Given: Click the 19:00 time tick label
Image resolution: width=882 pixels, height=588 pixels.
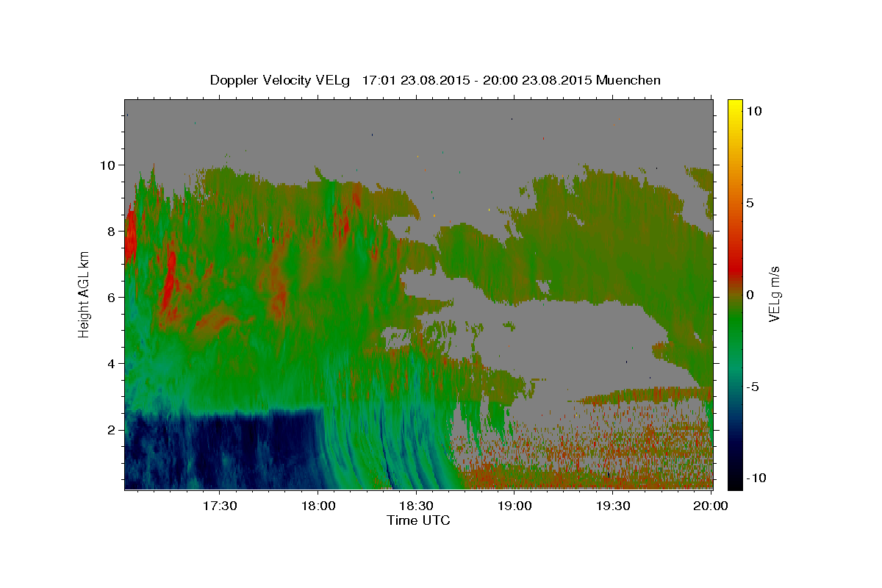Looking at the screenshot, I should pos(514,506).
